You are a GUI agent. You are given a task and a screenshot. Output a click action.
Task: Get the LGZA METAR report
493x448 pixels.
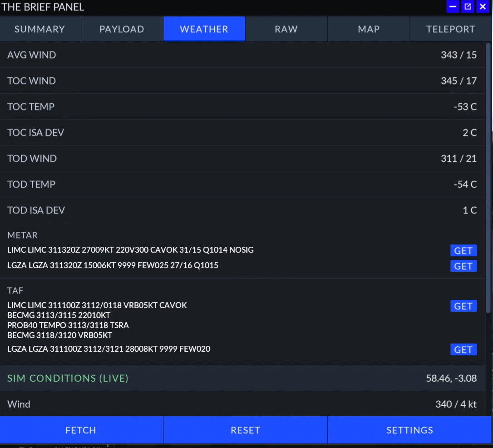point(463,266)
